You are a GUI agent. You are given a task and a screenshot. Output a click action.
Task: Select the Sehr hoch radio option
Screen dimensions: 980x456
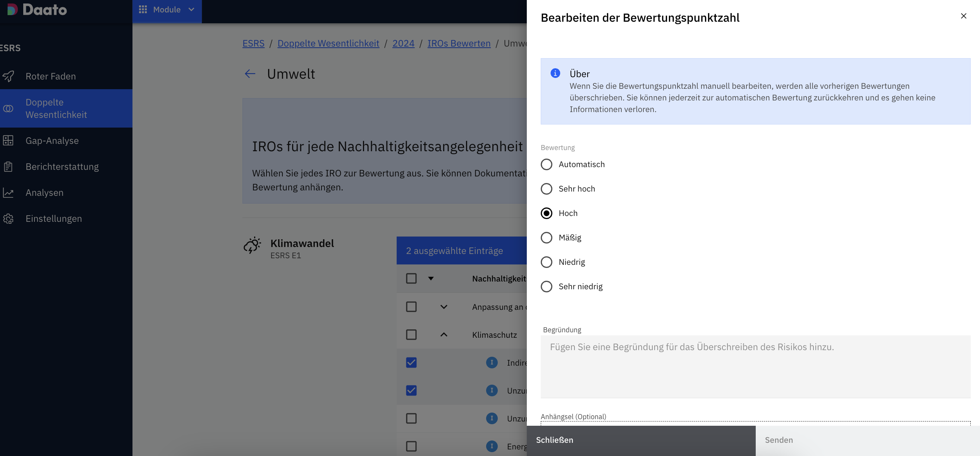pos(546,188)
